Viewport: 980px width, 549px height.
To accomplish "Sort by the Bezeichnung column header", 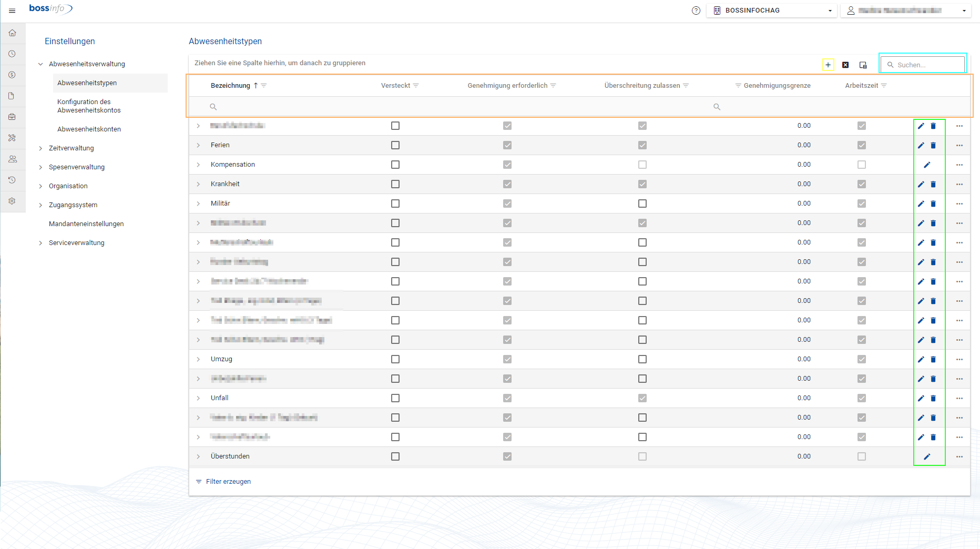I will tap(230, 86).
